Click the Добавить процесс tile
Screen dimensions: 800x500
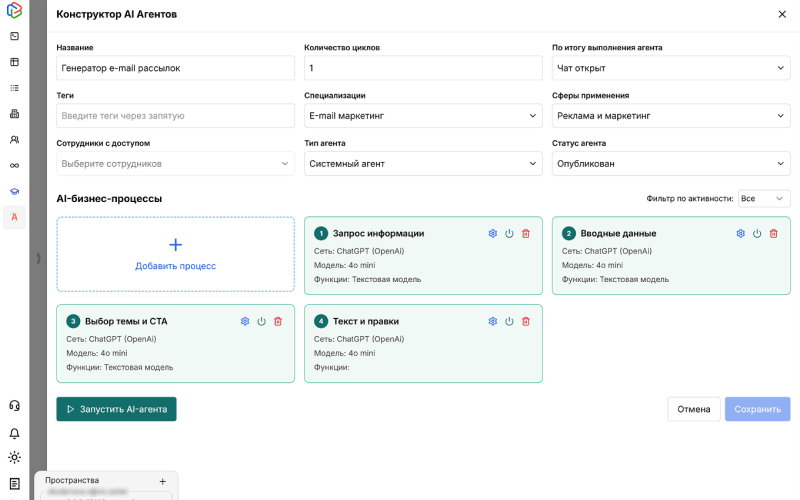[175, 254]
